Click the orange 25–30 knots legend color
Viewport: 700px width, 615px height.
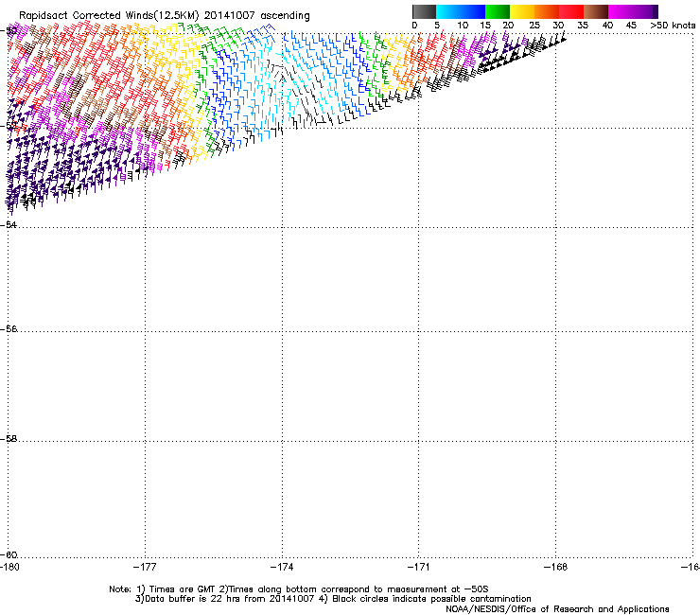coord(547,11)
